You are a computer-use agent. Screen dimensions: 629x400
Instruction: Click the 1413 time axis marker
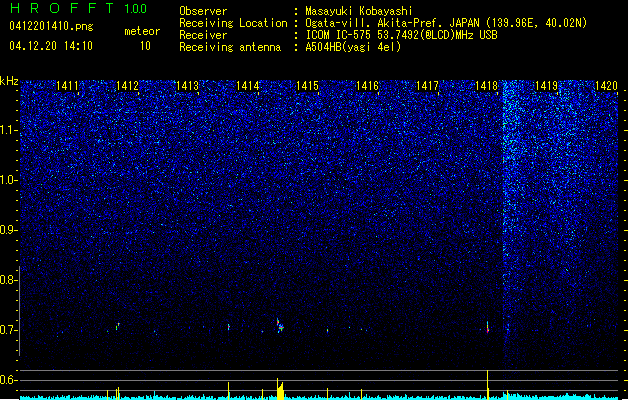(x=187, y=85)
